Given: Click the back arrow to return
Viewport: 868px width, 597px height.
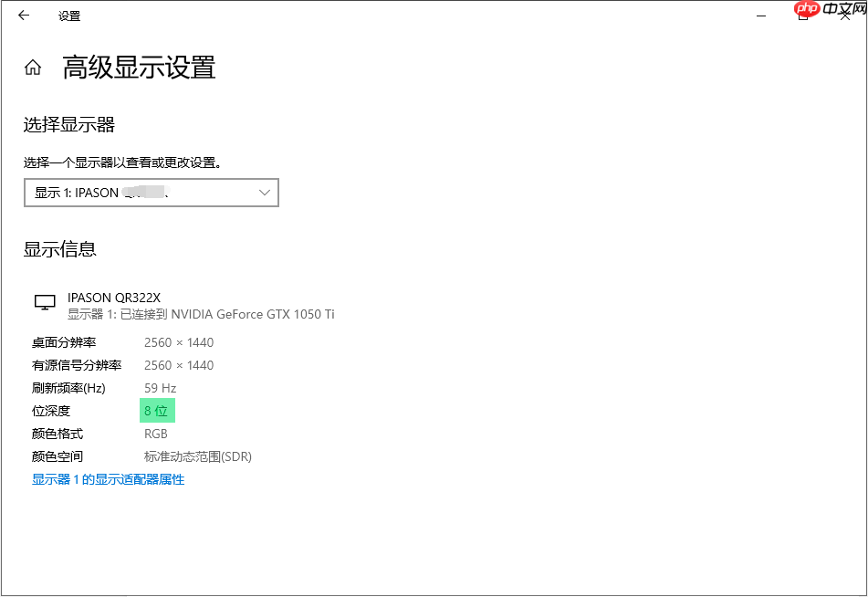Looking at the screenshot, I should click(22, 16).
